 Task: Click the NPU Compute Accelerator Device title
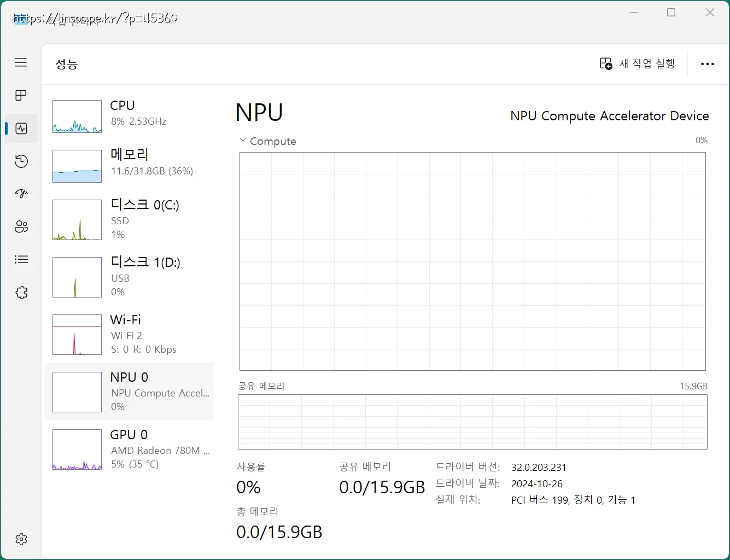609,116
